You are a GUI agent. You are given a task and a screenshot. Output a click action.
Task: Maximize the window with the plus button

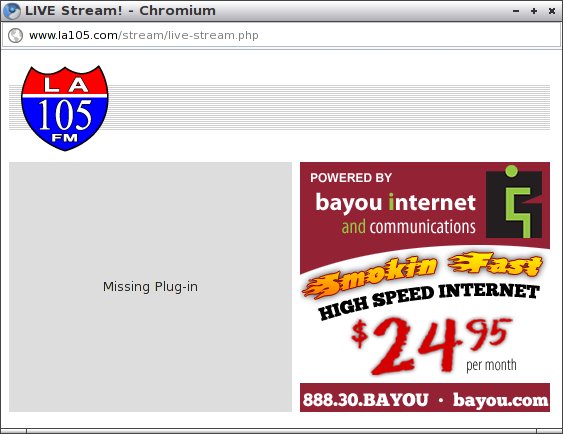point(534,11)
